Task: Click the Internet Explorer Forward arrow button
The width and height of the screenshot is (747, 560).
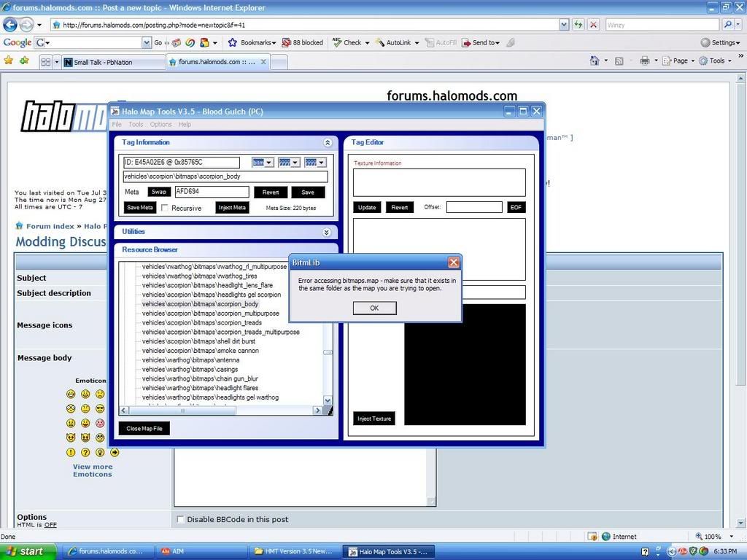Action: point(27,24)
